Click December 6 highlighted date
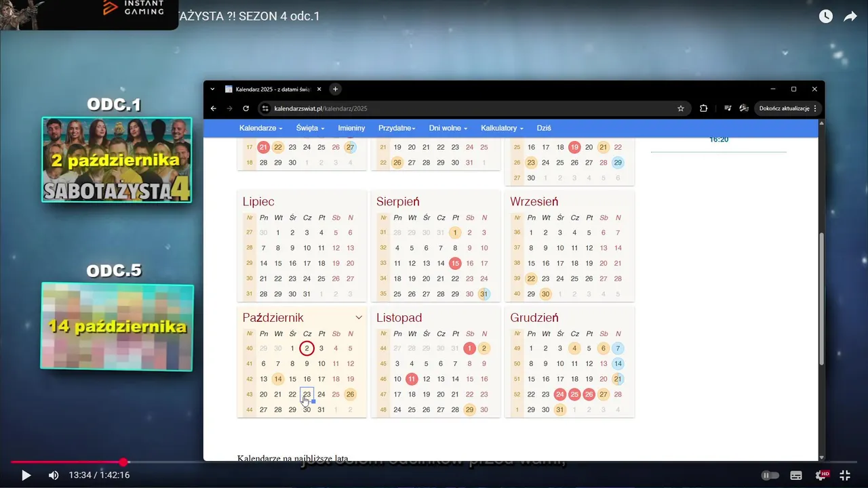Image resolution: width=868 pixels, height=488 pixels. pyautogui.click(x=603, y=348)
